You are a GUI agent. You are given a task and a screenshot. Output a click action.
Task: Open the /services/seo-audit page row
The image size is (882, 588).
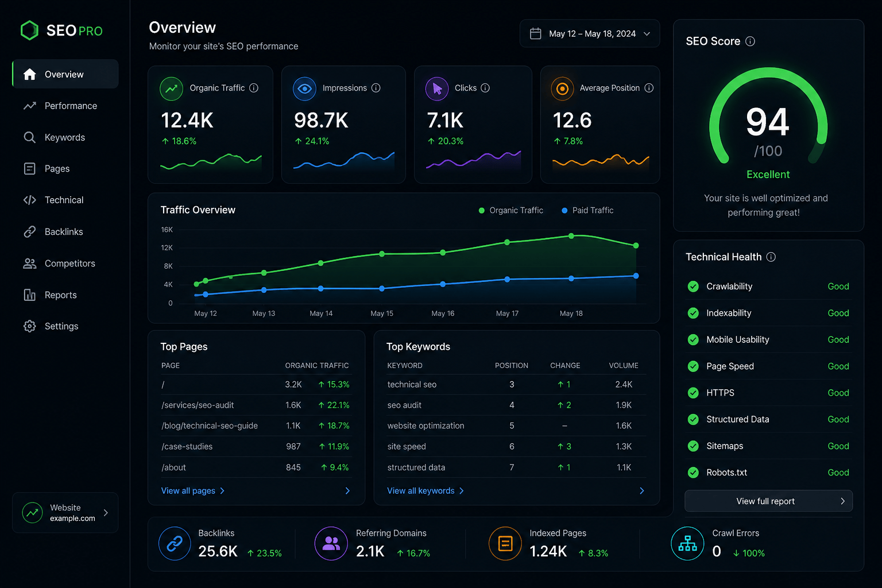click(x=256, y=405)
